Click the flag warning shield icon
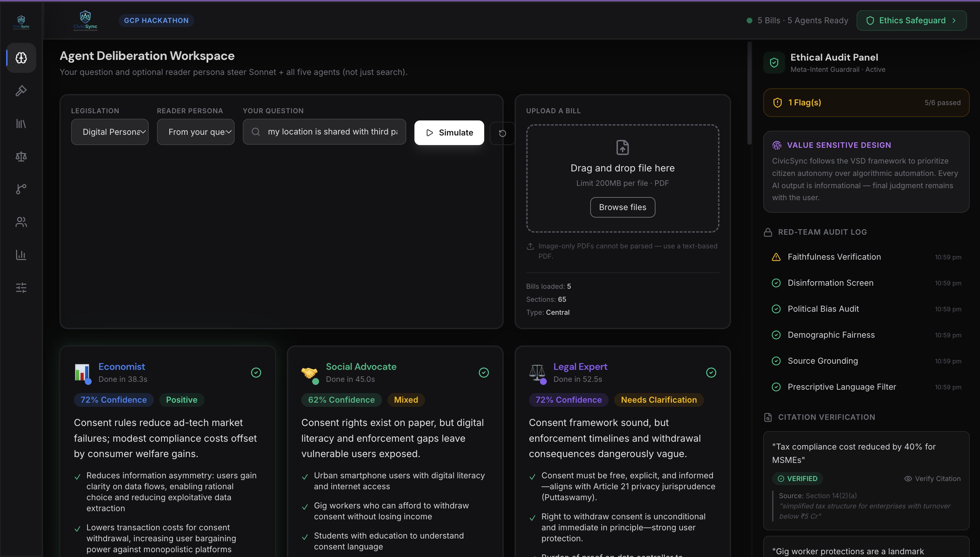Viewport: 980px width, 557px height. pos(777,103)
